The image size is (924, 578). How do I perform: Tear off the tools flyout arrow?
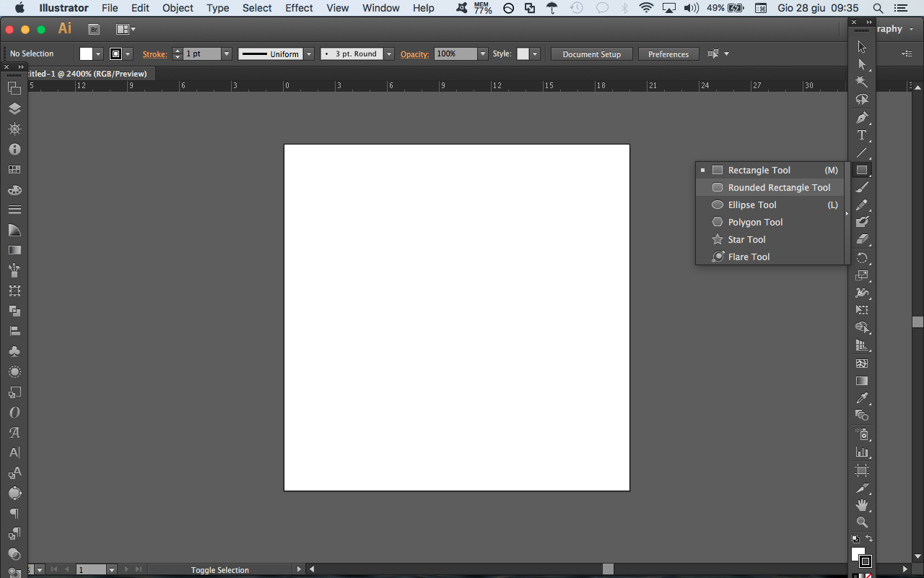click(847, 213)
